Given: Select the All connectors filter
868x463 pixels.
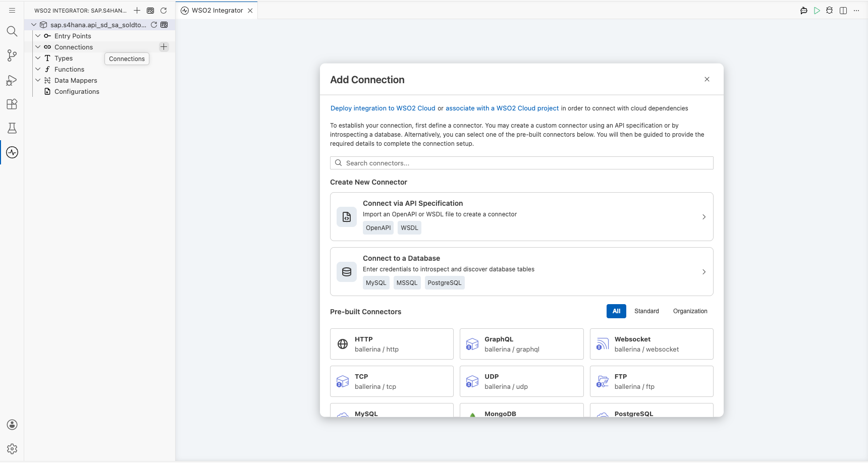Looking at the screenshot, I should click(x=616, y=311).
